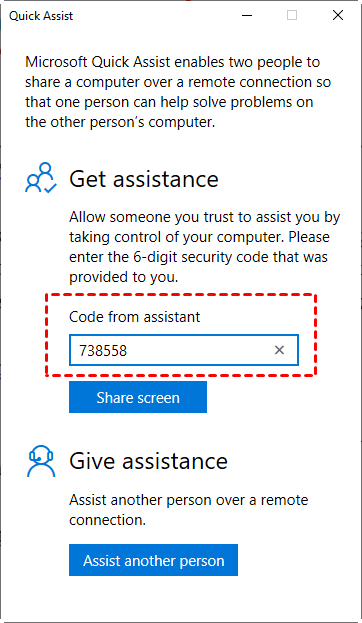Select the Give assistance heading
The height and width of the screenshot is (623, 362).
pos(148,461)
